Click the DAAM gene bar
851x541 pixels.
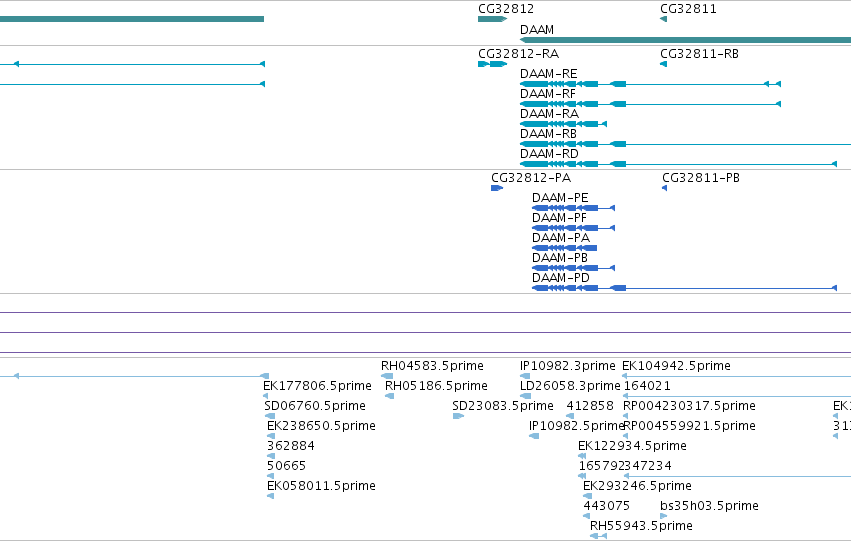(x=685, y=40)
